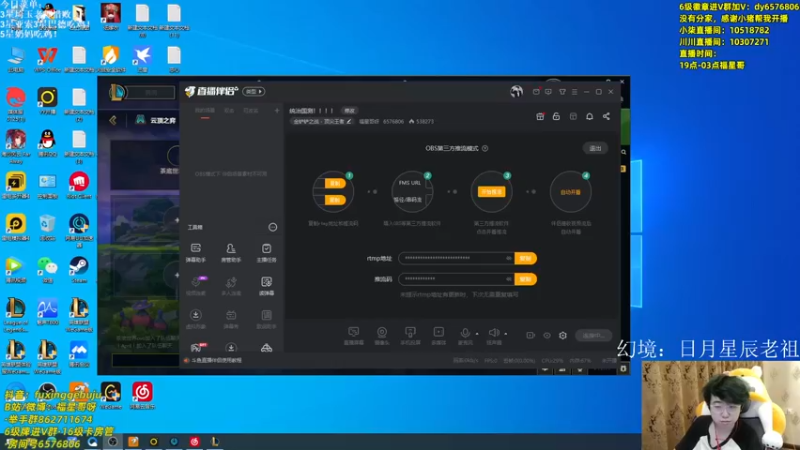Add a screen capture source (直播屏幕)
Screen dimensions: 800x450
coord(354,336)
